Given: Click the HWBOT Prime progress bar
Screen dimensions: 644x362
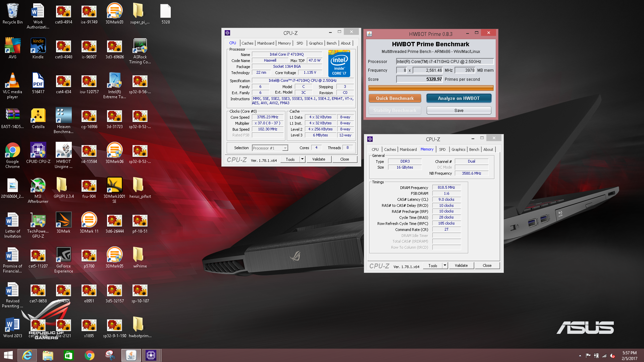Looking at the screenshot, I should (431, 88).
